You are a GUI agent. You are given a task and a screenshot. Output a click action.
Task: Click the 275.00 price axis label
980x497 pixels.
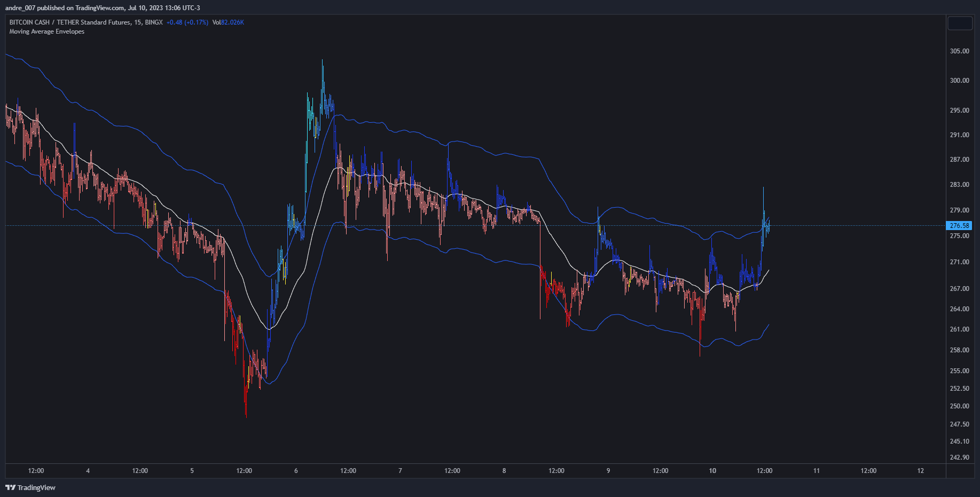959,236
